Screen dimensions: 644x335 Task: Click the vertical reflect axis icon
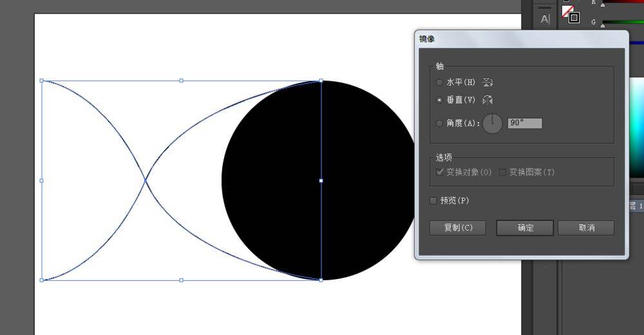click(x=488, y=100)
